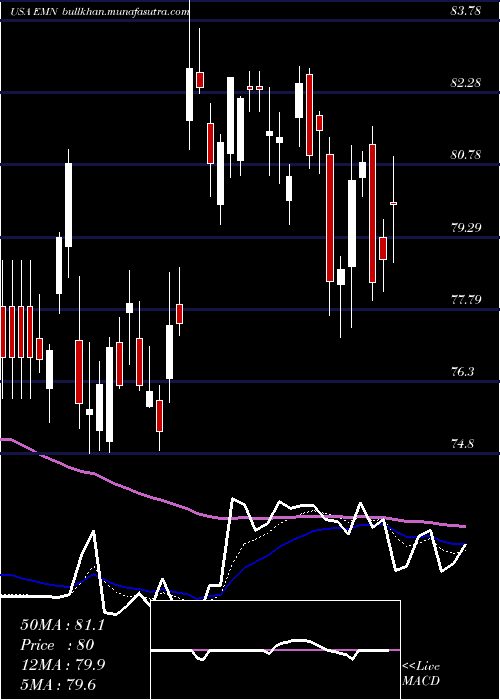This screenshot has width=500, height=700.
Task: Click inside the MACD inset chart box
Action: pos(275,650)
